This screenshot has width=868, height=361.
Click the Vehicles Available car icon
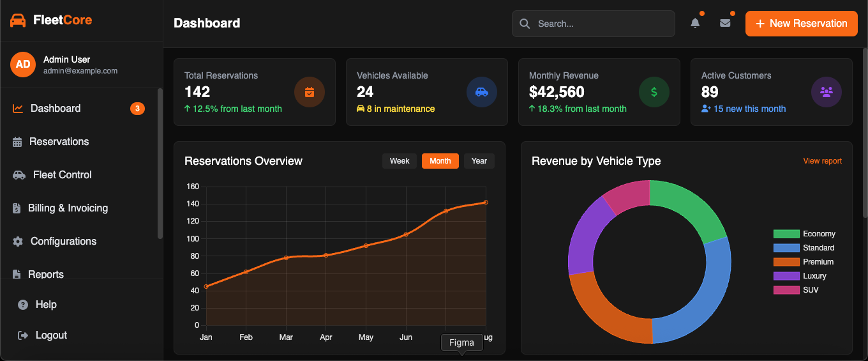482,92
